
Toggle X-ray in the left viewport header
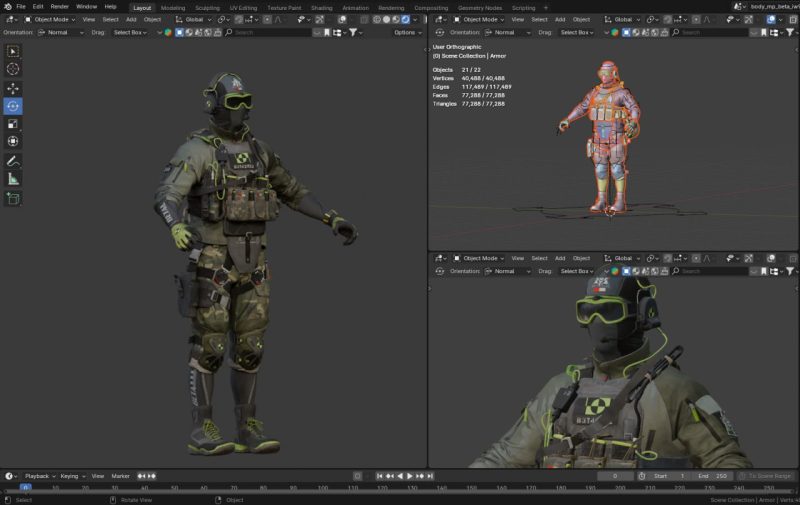pos(364,19)
